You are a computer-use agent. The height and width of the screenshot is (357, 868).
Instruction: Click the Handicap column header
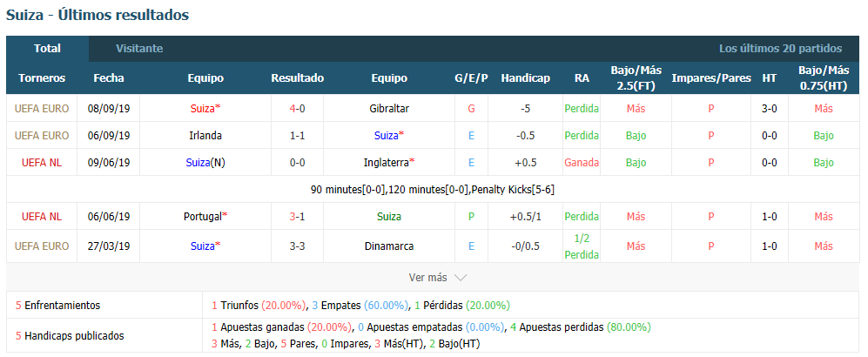click(x=525, y=78)
